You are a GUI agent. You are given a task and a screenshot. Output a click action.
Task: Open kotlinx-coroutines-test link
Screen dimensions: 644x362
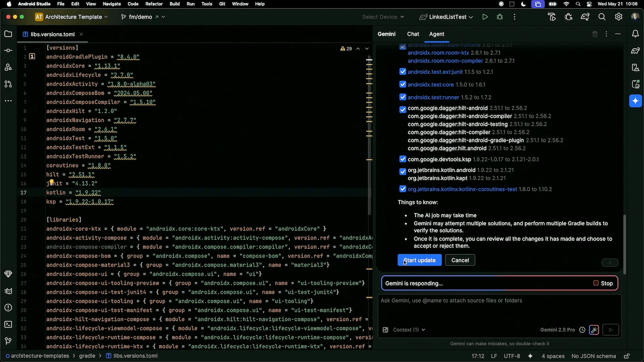[462, 189]
